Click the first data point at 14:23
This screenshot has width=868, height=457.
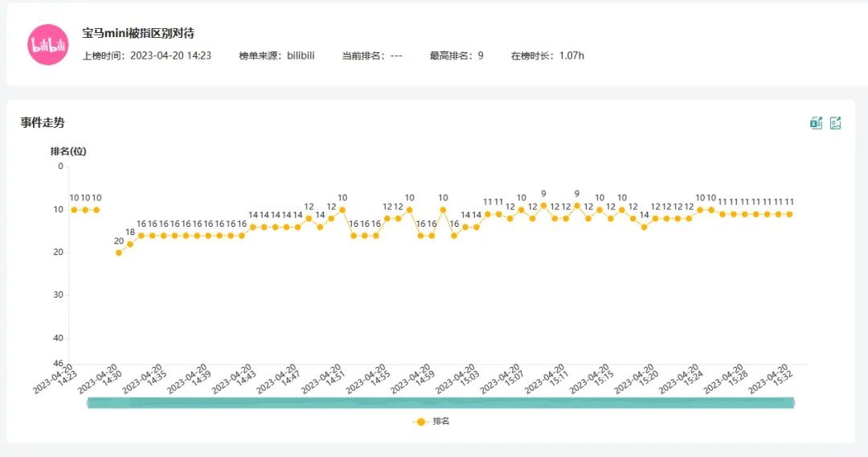click(74, 209)
